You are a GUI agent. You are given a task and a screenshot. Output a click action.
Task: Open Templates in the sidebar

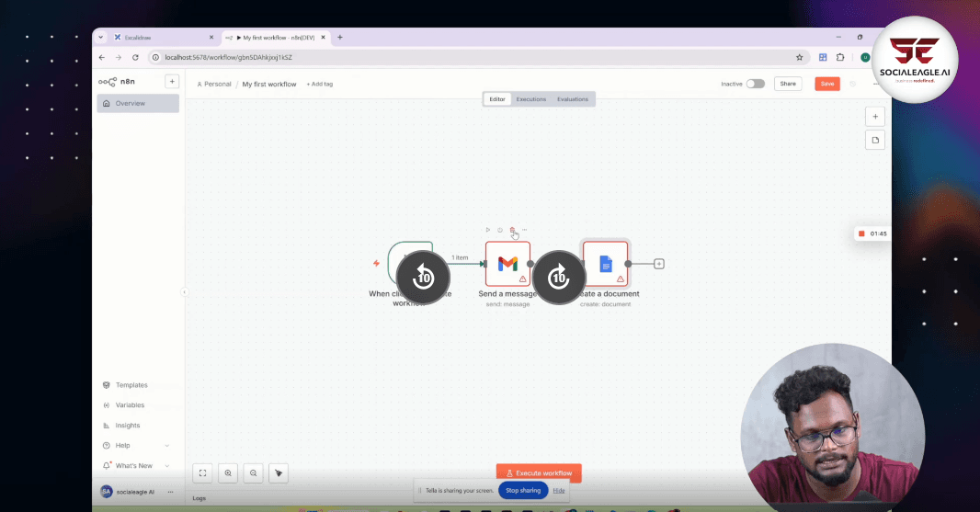pyautogui.click(x=131, y=385)
